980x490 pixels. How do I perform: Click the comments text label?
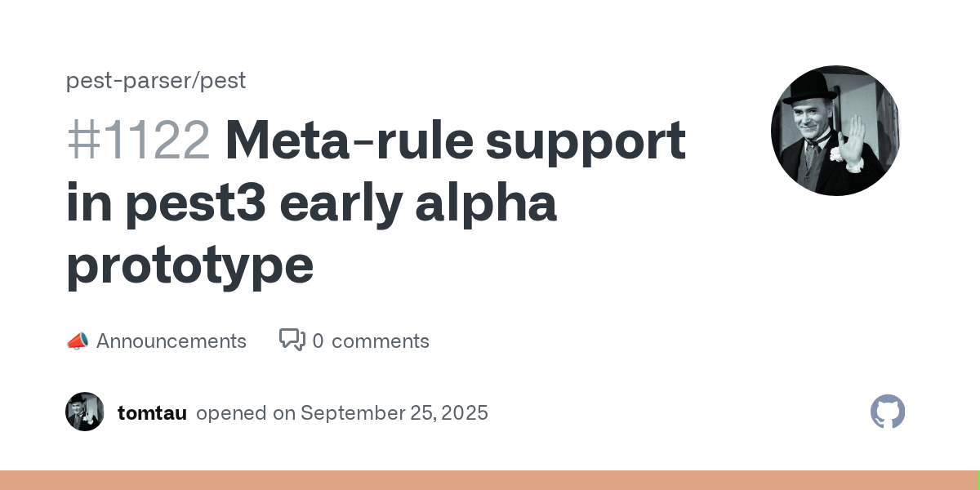[380, 341]
